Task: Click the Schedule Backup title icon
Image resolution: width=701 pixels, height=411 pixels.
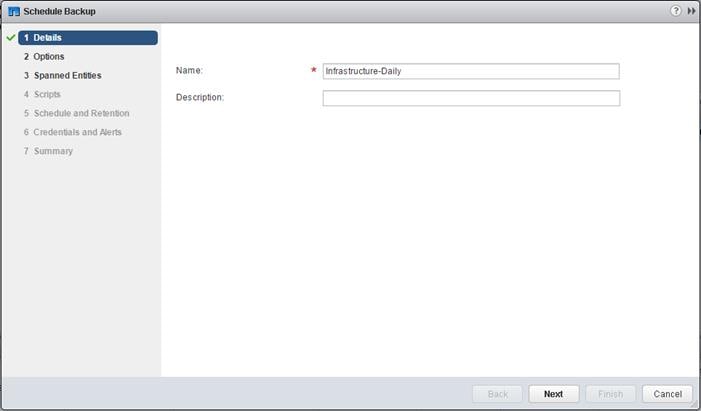Action: (14, 11)
